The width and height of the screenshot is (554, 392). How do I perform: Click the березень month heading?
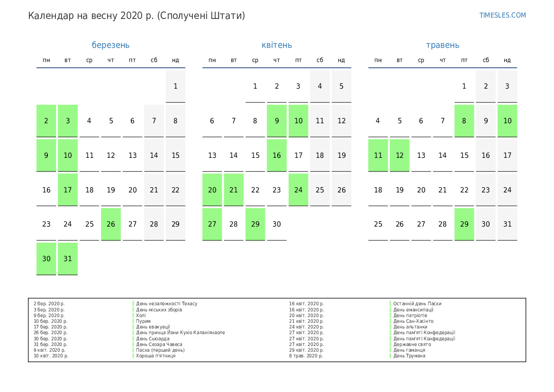(110, 45)
